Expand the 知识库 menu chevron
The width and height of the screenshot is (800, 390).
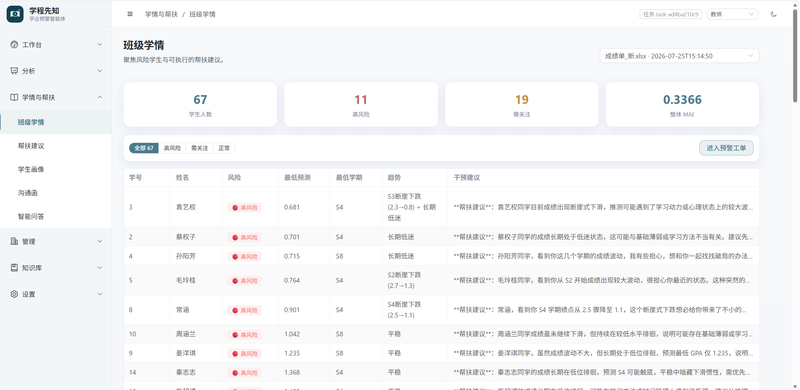pos(99,267)
